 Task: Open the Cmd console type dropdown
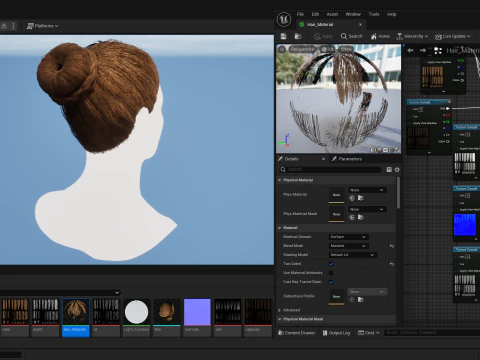[369, 333]
